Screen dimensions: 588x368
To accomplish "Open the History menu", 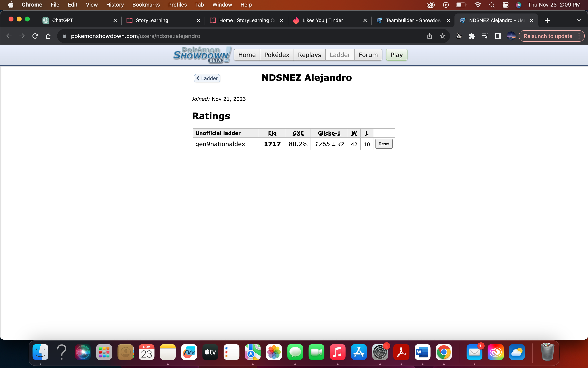I will coord(115,5).
